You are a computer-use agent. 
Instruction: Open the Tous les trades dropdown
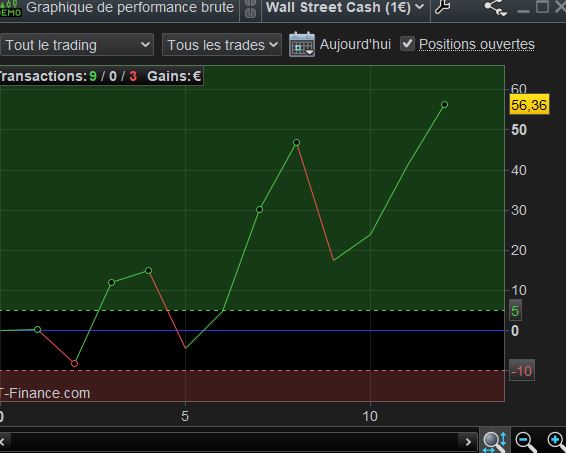click(222, 45)
